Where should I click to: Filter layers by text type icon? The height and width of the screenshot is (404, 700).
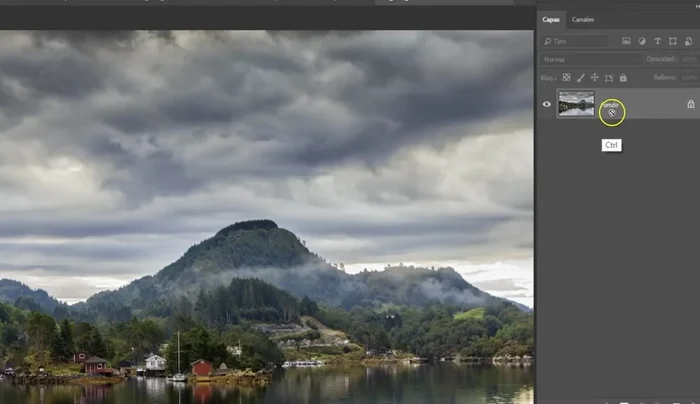pos(657,41)
